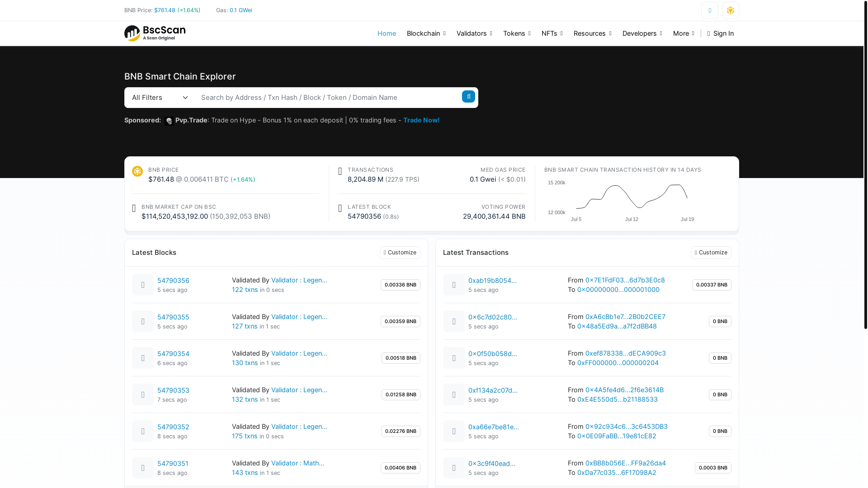This screenshot has width=868, height=488.
Task: Open block 54790353
Action: coord(173,390)
